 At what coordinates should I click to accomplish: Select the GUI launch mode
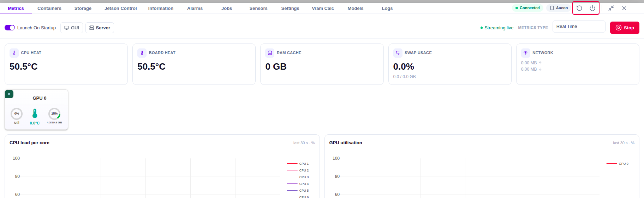[72, 28]
